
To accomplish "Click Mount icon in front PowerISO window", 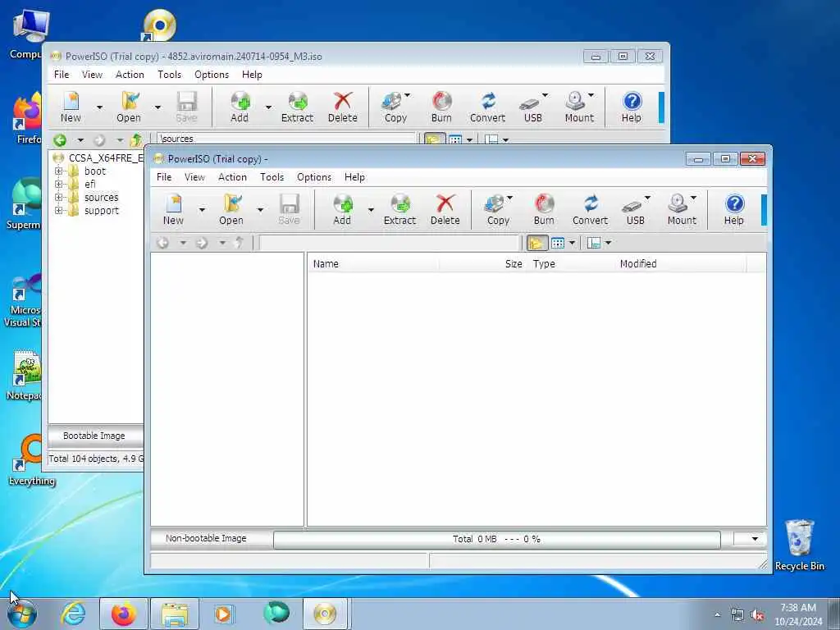I will 682,209.
